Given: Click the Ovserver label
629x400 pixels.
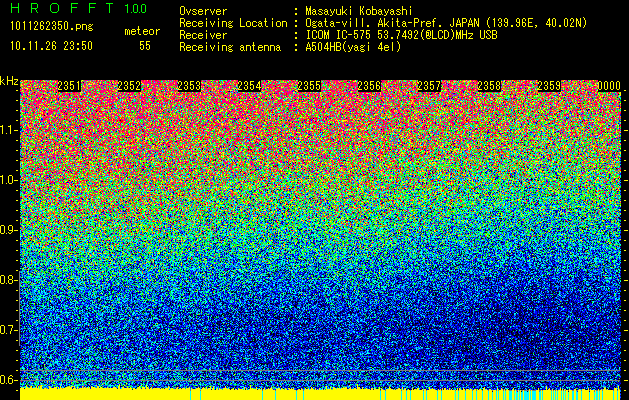Looking at the screenshot, I should click(203, 11).
